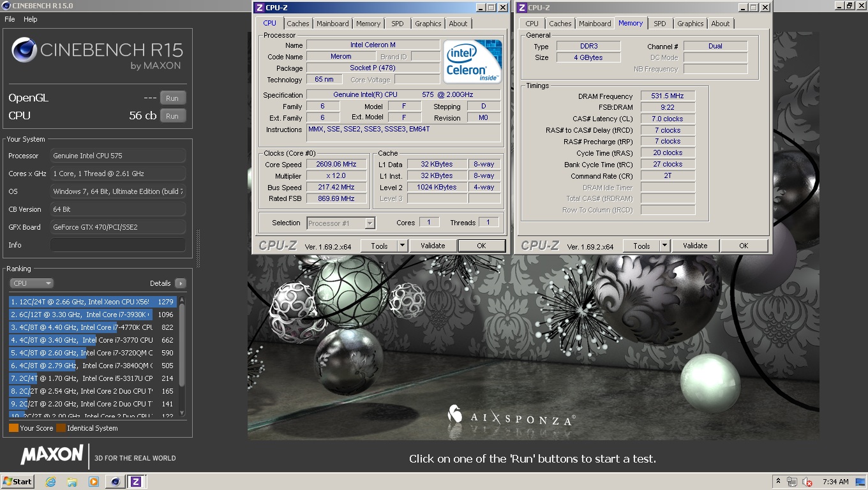868x490 pixels.
Task: Open Internet Explorer from the taskbar
Action: coord(51,482)
